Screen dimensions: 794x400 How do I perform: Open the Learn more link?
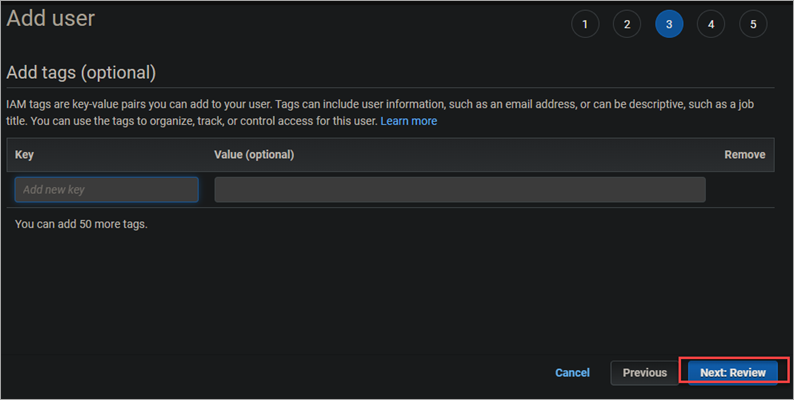(409, 121)
